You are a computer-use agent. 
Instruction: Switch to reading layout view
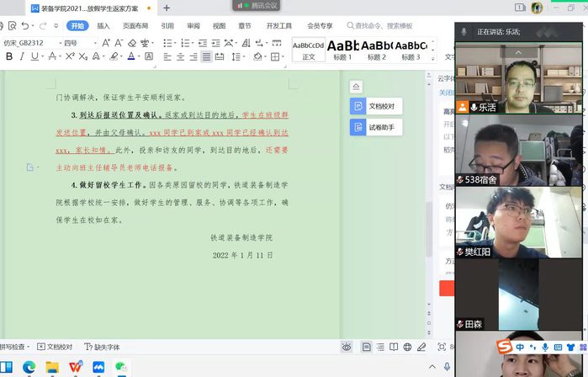394,347
